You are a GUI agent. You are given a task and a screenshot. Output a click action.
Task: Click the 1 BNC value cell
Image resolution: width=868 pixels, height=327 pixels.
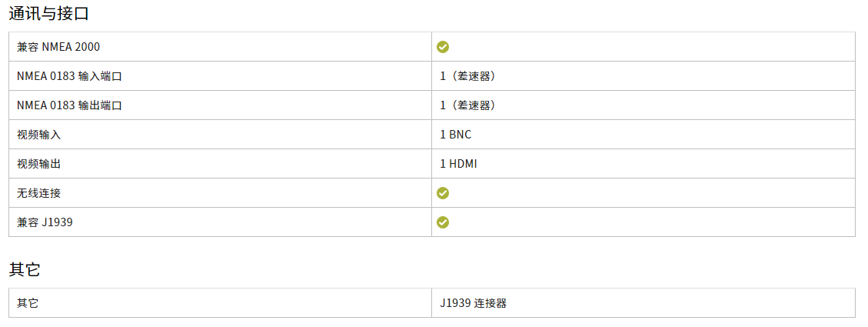(456, 135)
